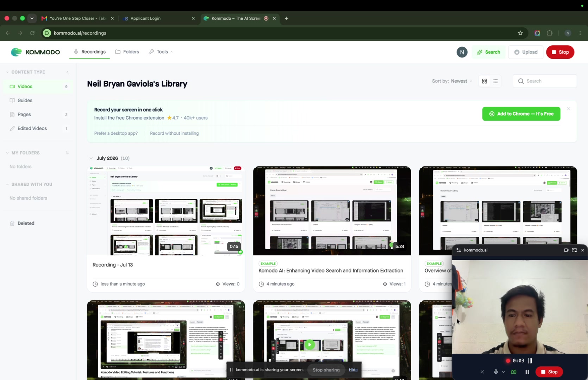Open the Chrome profile N avatar

568,33
